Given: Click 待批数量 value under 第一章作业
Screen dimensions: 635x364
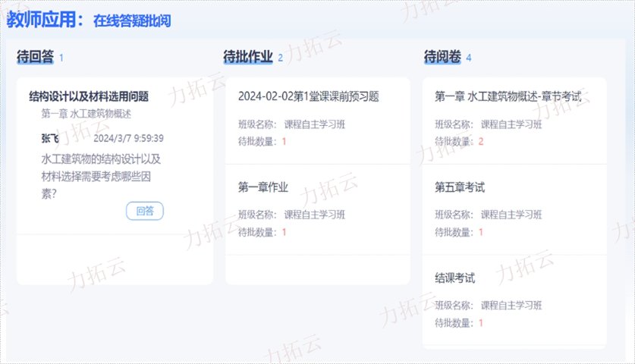Looking at the screenshot, I should [284, 232].
